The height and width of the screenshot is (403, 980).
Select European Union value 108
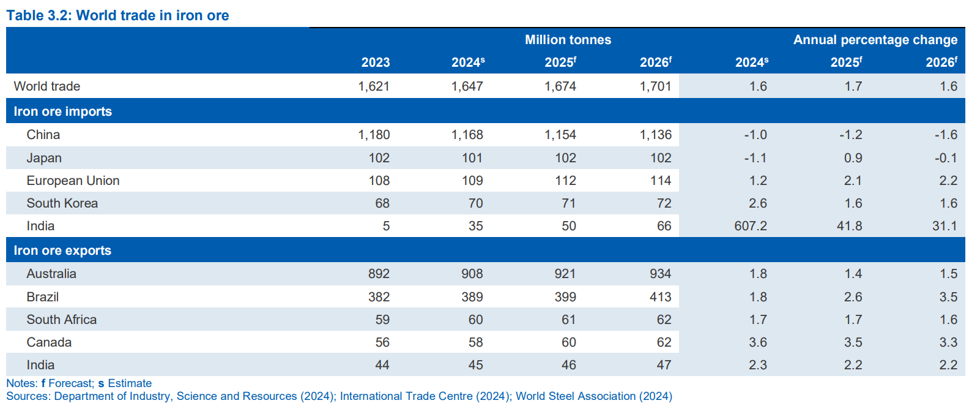[x=379, y=181]
